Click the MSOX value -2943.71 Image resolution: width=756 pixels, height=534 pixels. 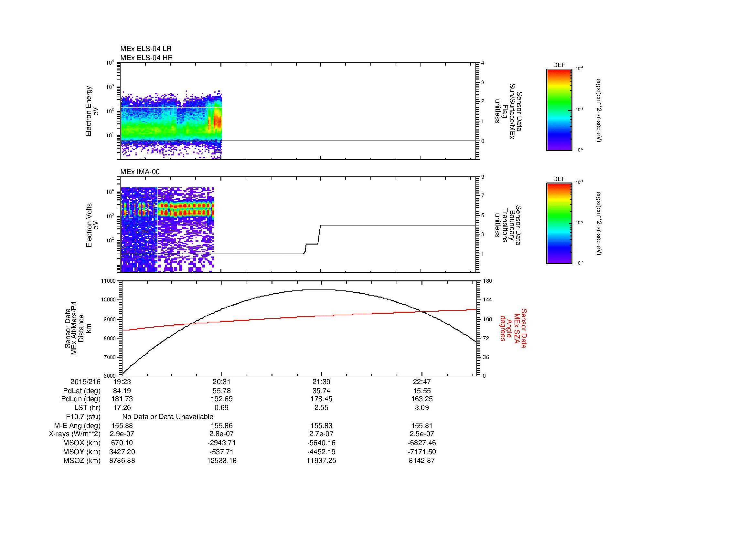pos(222,443)
